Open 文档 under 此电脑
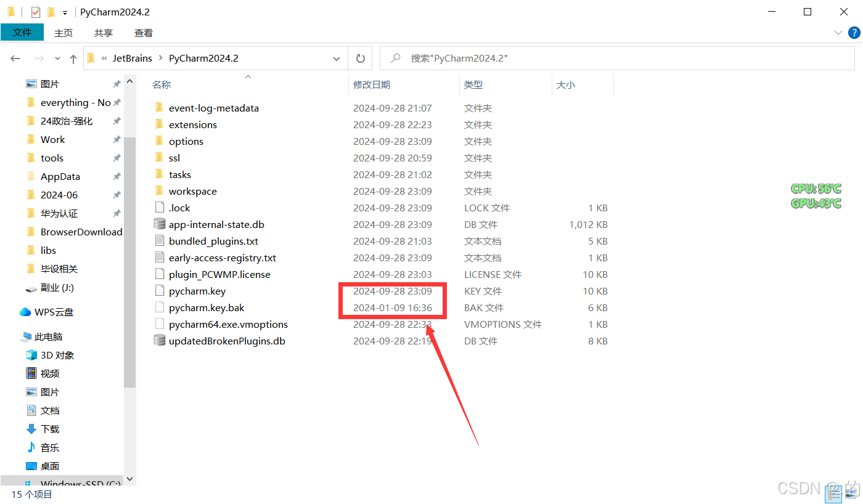This screenshot has height=504, width=863. [50, 410]
